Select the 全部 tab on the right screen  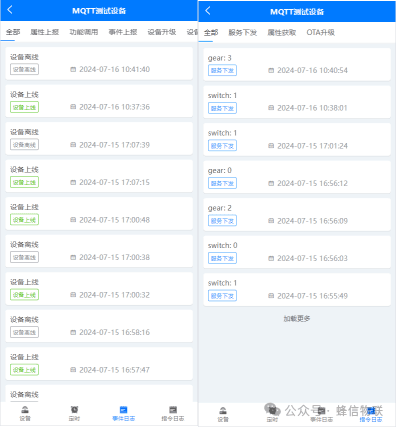tap(211, 33)
